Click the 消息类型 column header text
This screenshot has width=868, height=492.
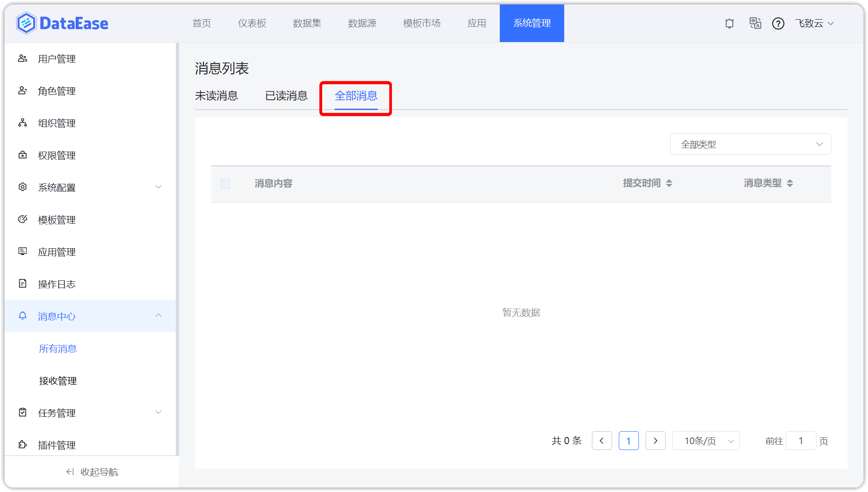pyautogui.click(x=762, y=183)
